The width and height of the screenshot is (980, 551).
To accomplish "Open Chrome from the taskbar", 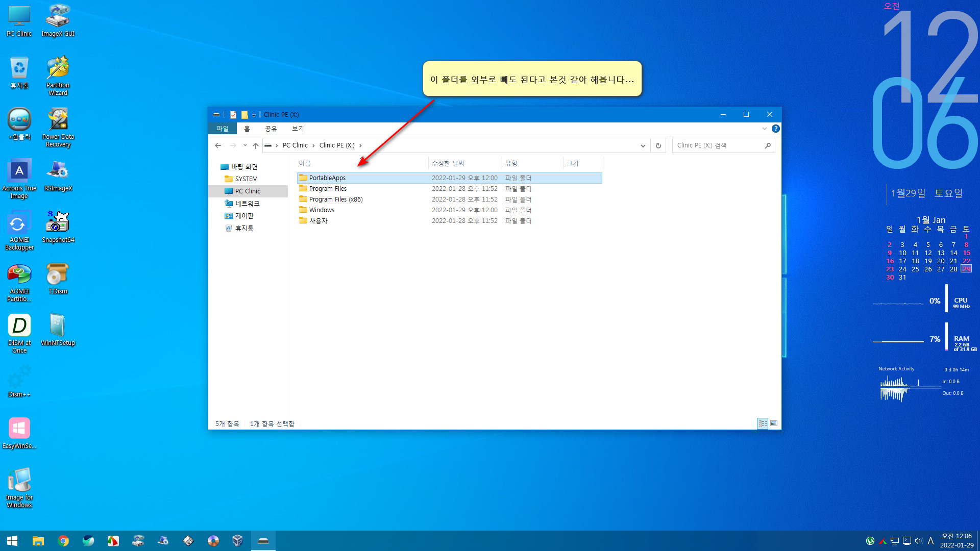I will tap(63, 541).
